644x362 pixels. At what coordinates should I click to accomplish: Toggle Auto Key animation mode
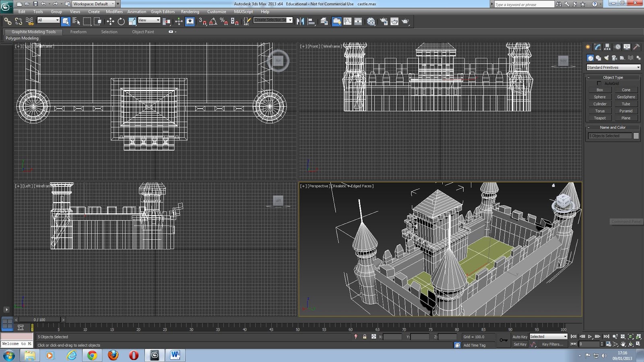[x=520, y=337]
